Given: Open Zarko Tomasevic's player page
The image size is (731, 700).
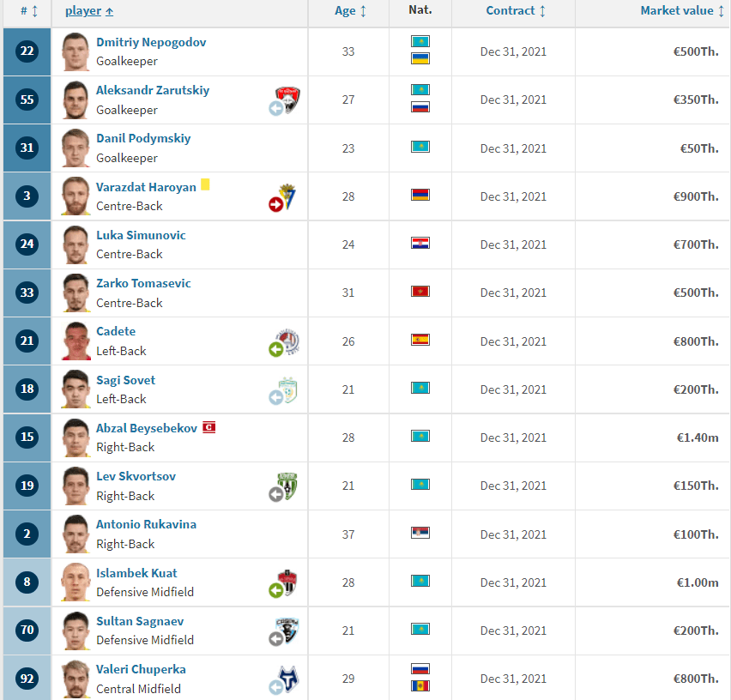Looking at the screenshot, I should 143,283.
